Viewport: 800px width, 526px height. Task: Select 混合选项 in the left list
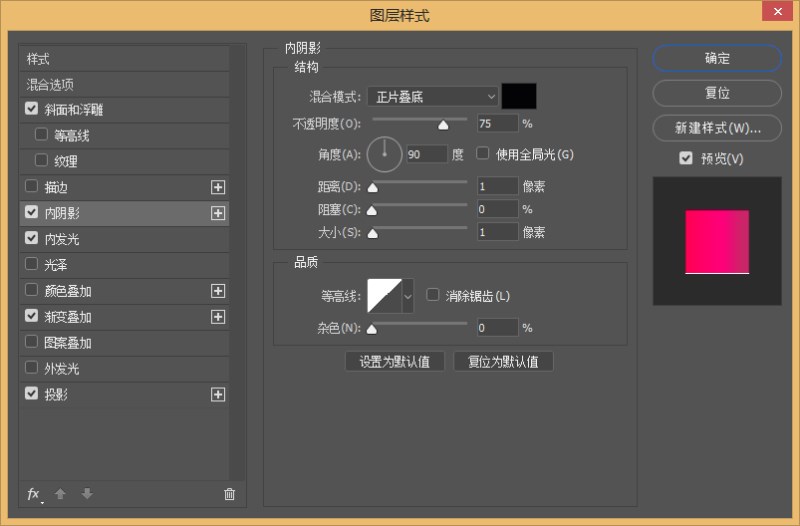coord(124,85)
